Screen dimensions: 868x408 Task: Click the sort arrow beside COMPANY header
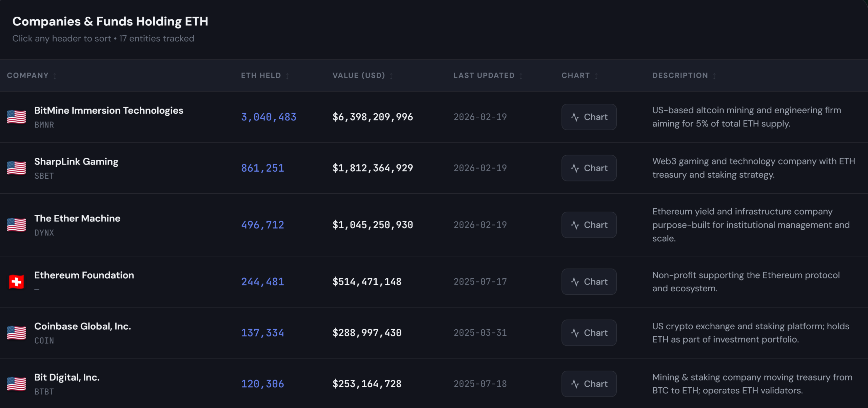click(x=56, y=76)
